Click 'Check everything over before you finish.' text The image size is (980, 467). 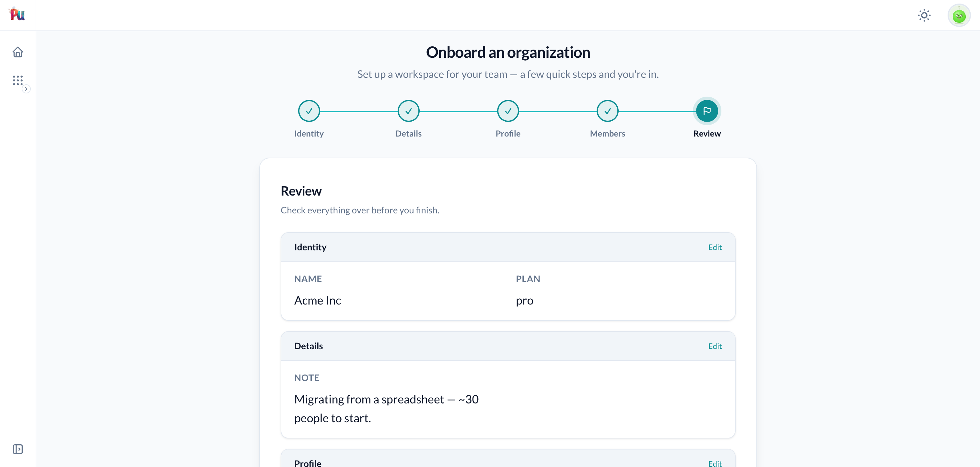(x=360, y=210)
